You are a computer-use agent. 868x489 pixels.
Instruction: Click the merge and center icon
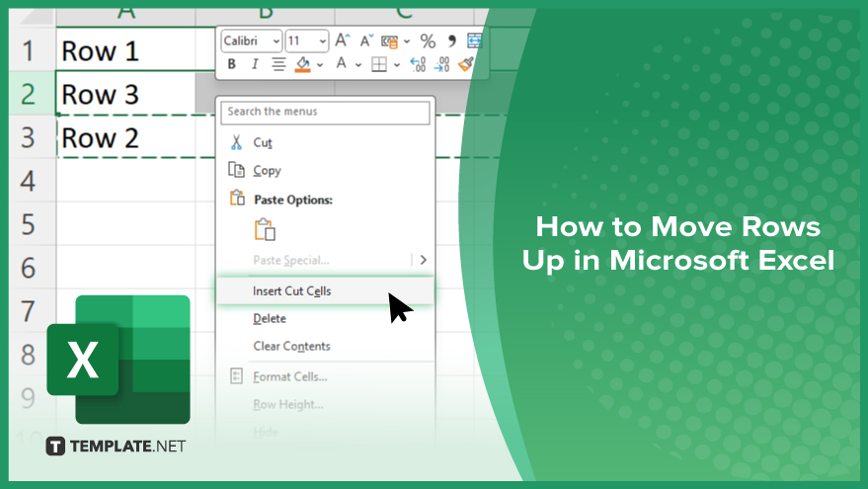coord(474,41)
